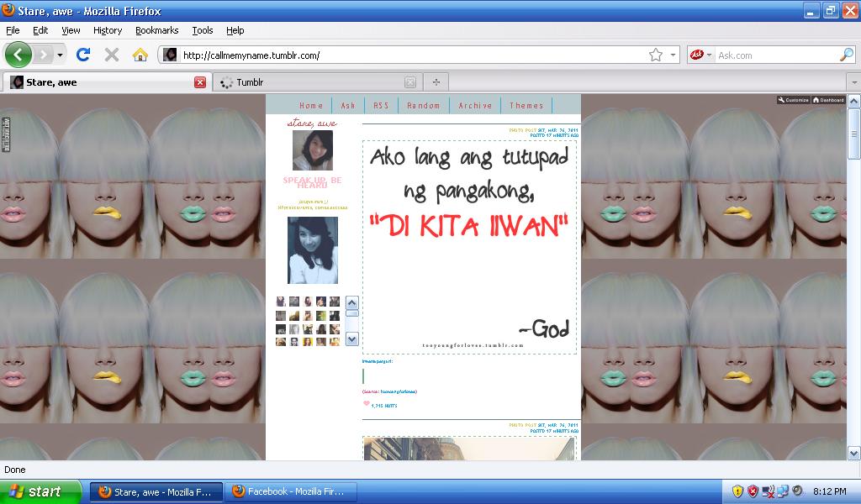Click the 'SPEAK UP, BE HEARD' link
Screen dimensions: 861x504
click(x=312, y=182)
